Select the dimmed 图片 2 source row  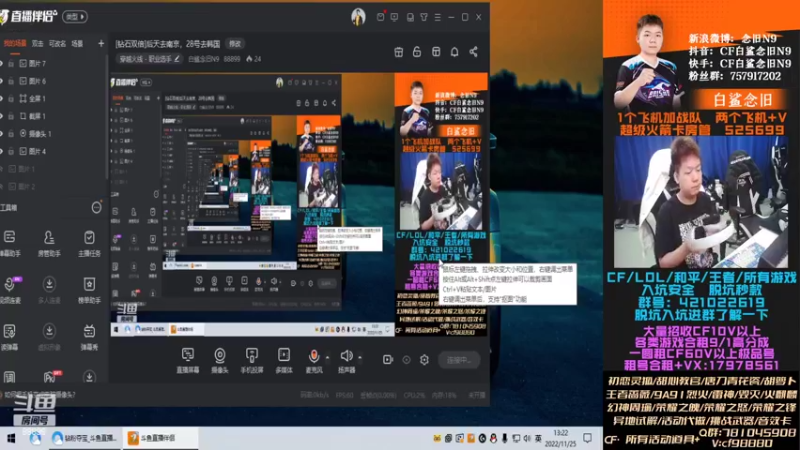point(53,187)
